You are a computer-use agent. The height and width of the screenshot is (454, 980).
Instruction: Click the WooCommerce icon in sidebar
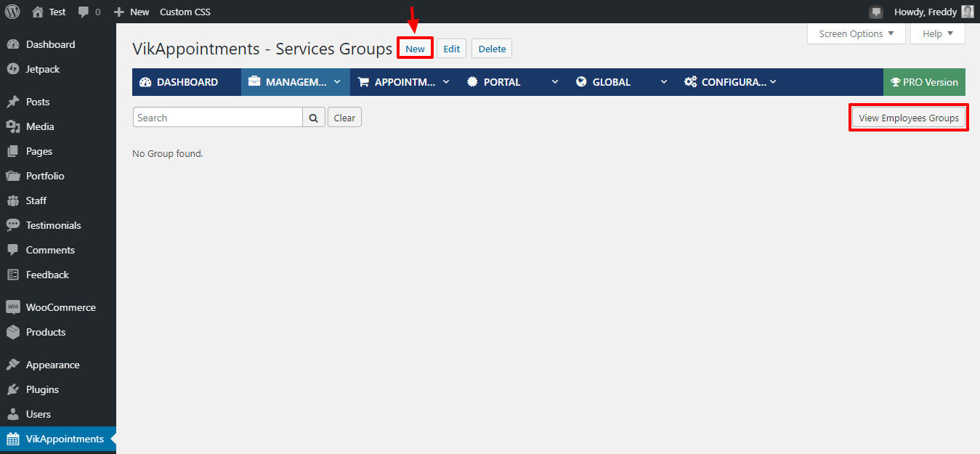pyautogui.click(x=13, y=307)
